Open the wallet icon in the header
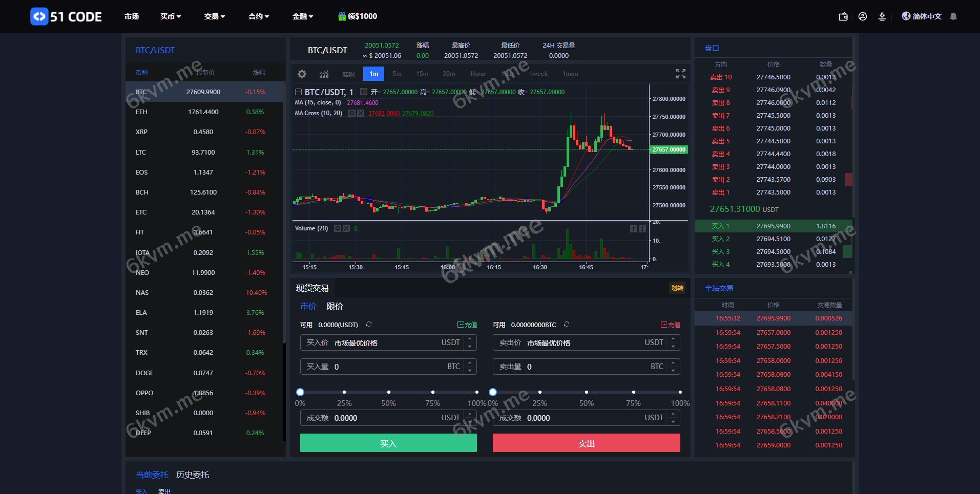Screen dimensions: 980x494 (843, 16)
